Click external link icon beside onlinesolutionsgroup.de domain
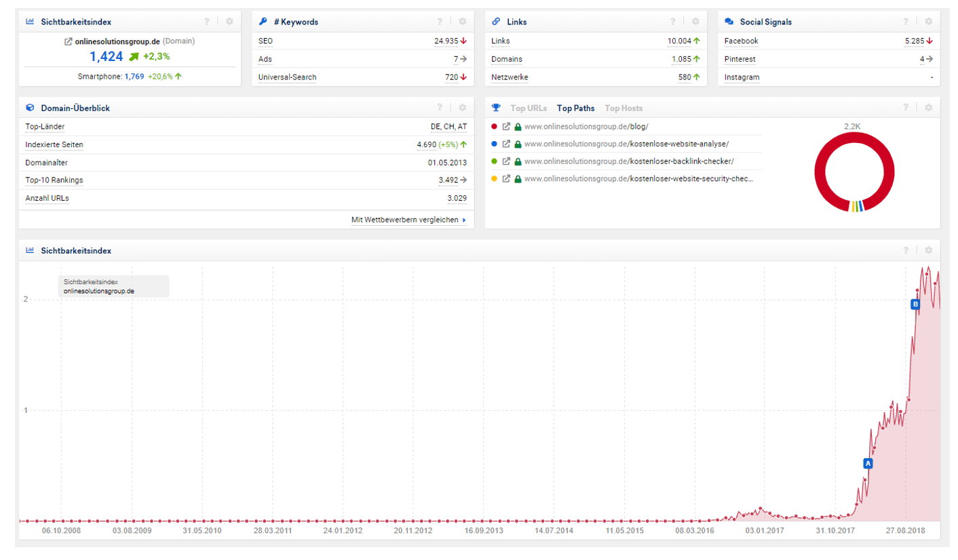 tap(68, 41)
